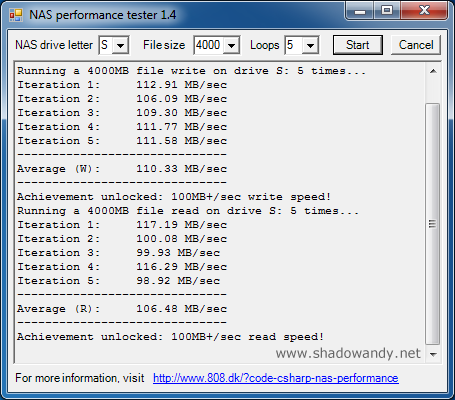Minimize the NAS performance tester window
The image size is (455, 400).
[x=360, y=10]
